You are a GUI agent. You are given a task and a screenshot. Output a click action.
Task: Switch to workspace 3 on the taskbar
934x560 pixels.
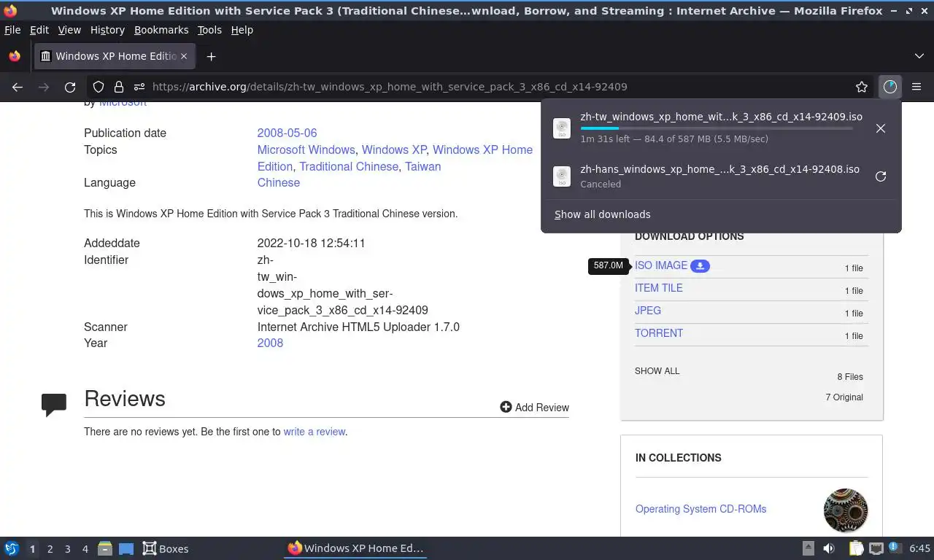pos(67,549)
